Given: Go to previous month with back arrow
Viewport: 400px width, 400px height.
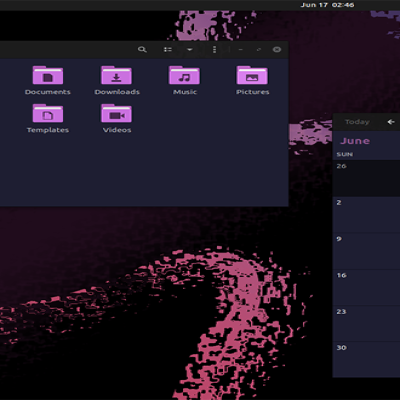Looking at the screenshot, I should tap(391, 122).
